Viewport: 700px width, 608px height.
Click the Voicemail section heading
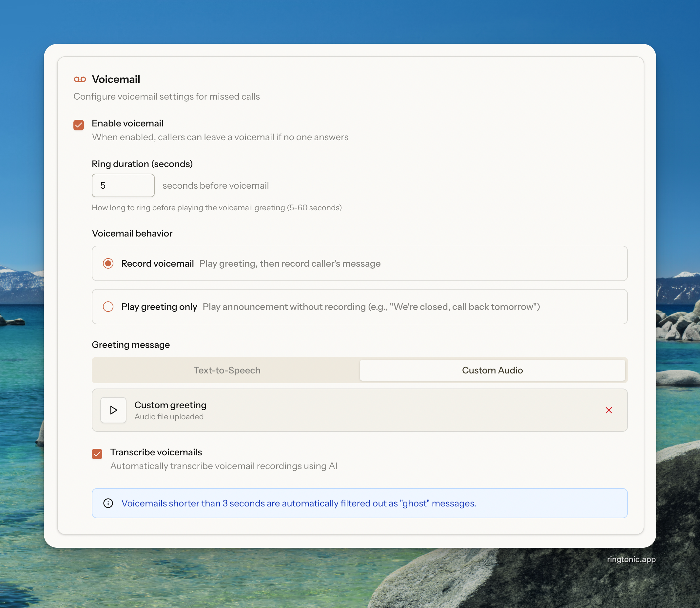point(116,79)
